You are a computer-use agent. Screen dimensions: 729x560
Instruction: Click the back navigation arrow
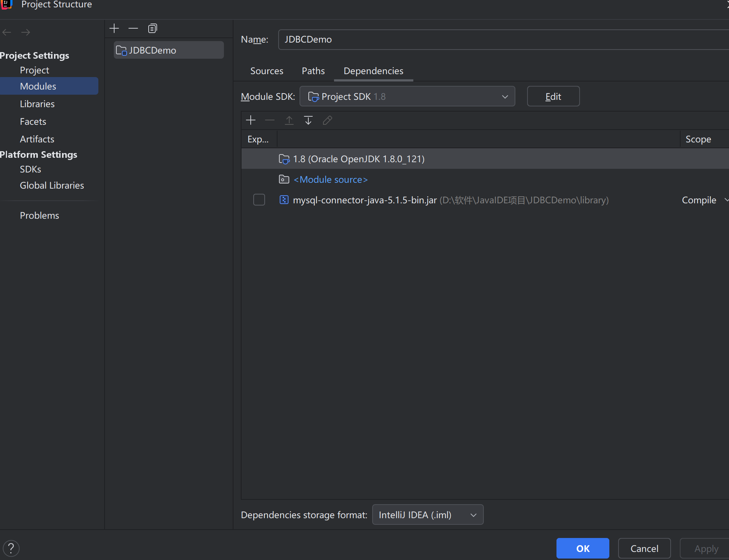click(x=7, y=32)
